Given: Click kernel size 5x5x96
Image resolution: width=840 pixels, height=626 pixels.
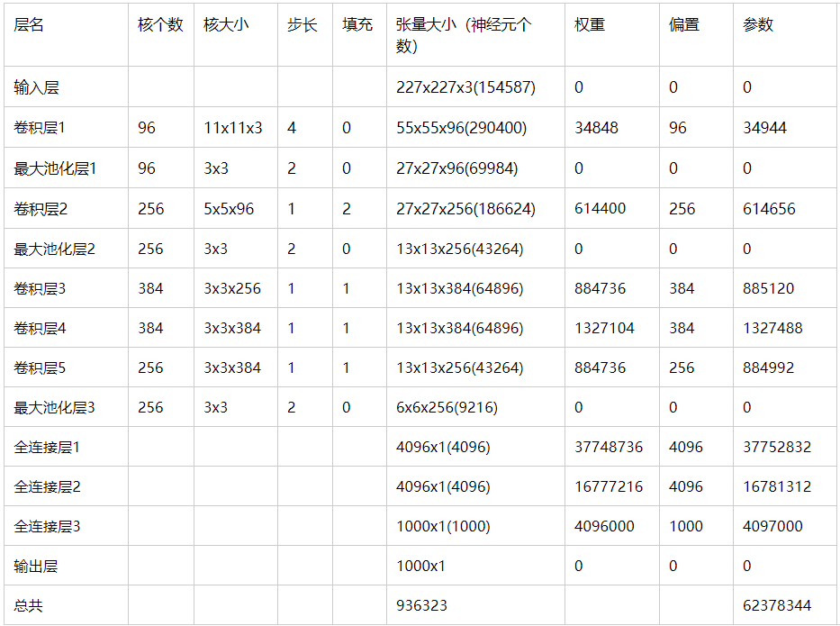Looking at the screenshot, I should click(x=229, y=208).
